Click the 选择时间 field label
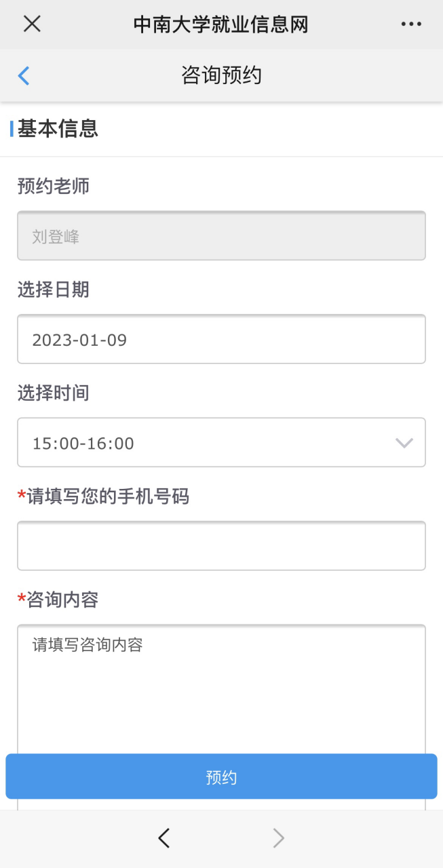The image size is (443, 868). (x=54, y=393)
